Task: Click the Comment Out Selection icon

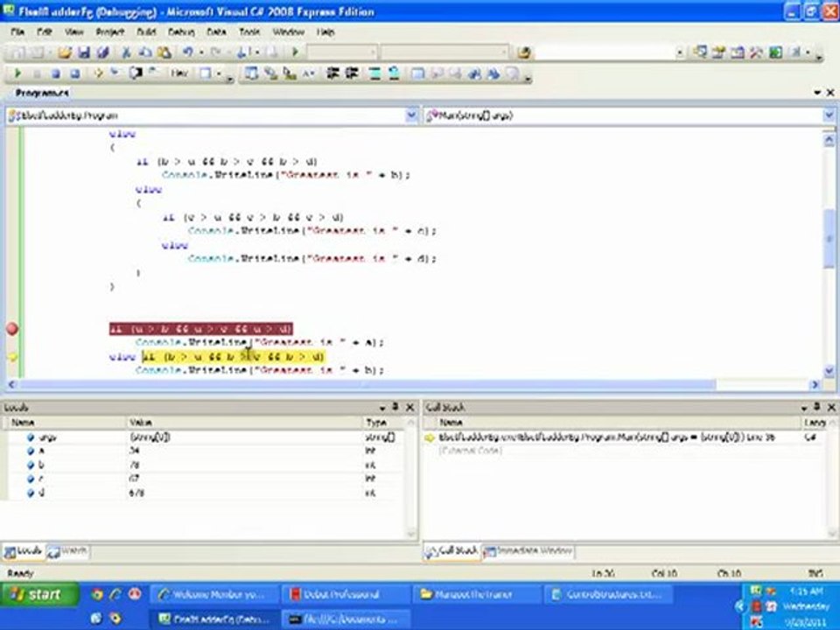Action: pos(374,73)
